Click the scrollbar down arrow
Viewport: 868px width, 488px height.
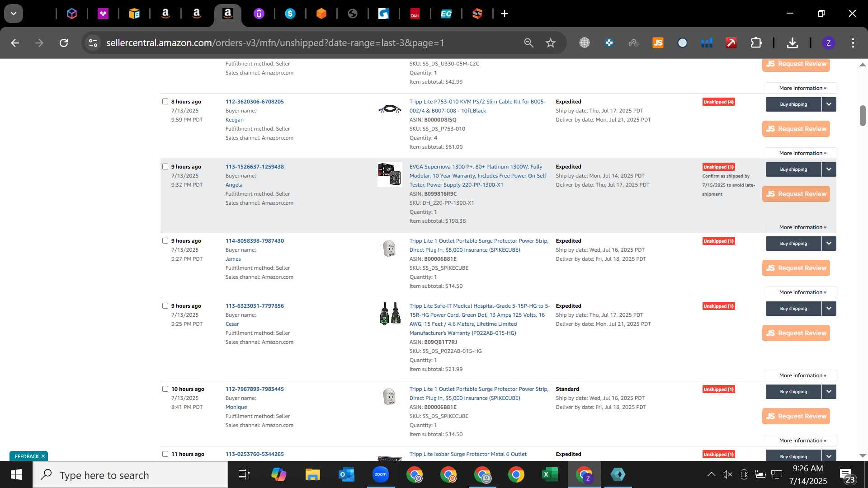pyautogui.click(x=863, y=456)
